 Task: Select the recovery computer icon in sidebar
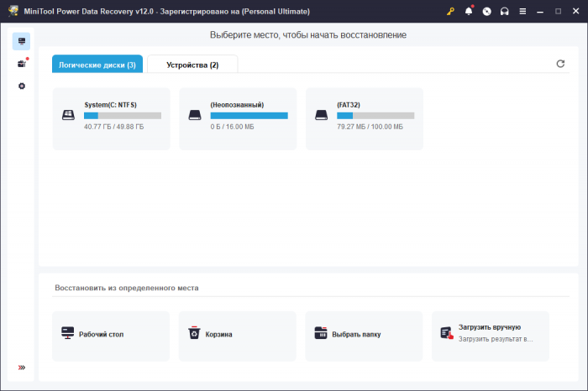click(x=22, y=41)
